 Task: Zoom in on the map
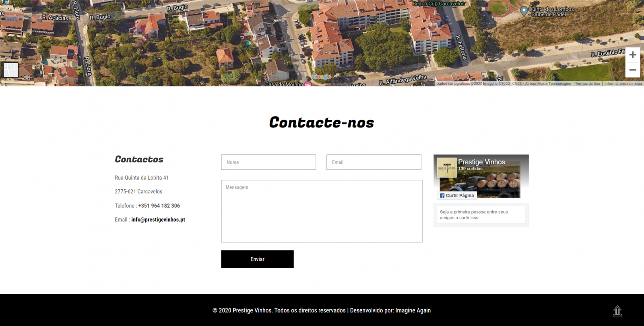click(633, 55)
